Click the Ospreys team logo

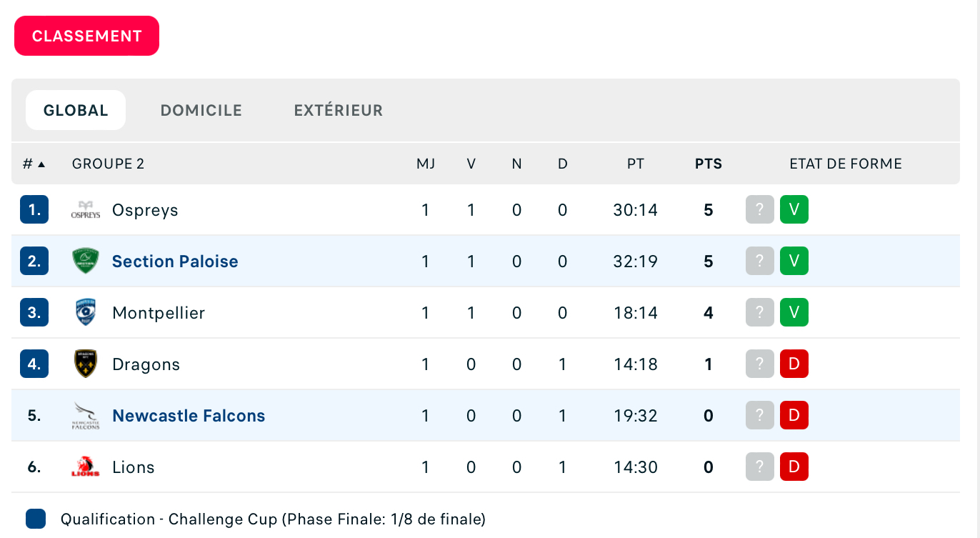pos(86,210)
